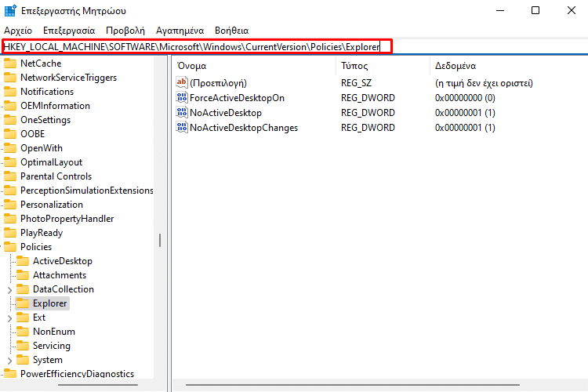Viewport: 588px width, 392px height.
Task: Select the OptimalLayout folder icon
Action: (x=10, y=162)
